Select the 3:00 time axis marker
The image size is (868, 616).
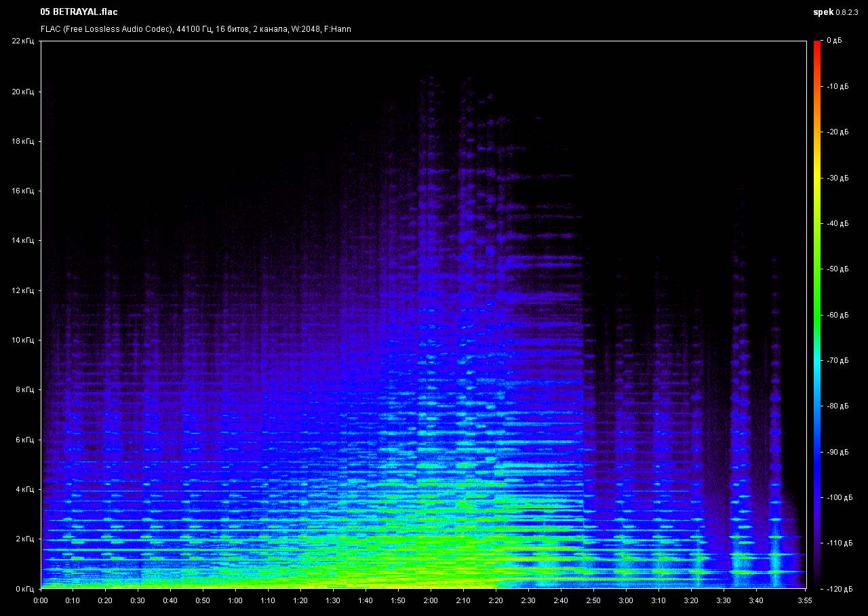click(625, 600)
